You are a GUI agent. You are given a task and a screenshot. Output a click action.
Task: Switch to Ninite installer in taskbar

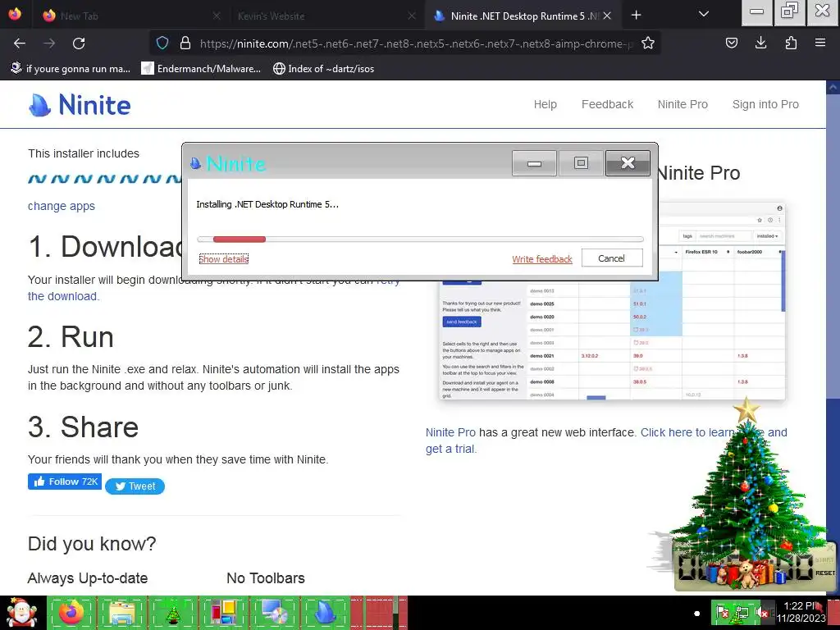(325, 613)
